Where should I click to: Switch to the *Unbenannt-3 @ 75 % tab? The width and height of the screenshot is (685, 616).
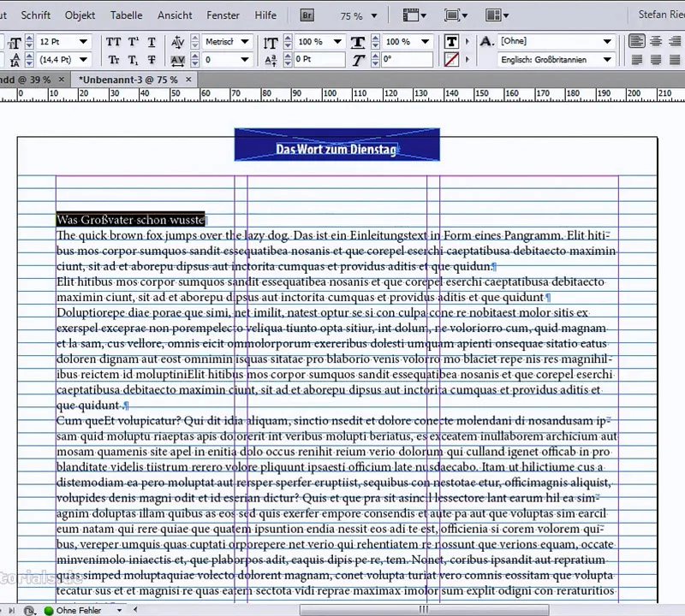(x=128, y=80)
